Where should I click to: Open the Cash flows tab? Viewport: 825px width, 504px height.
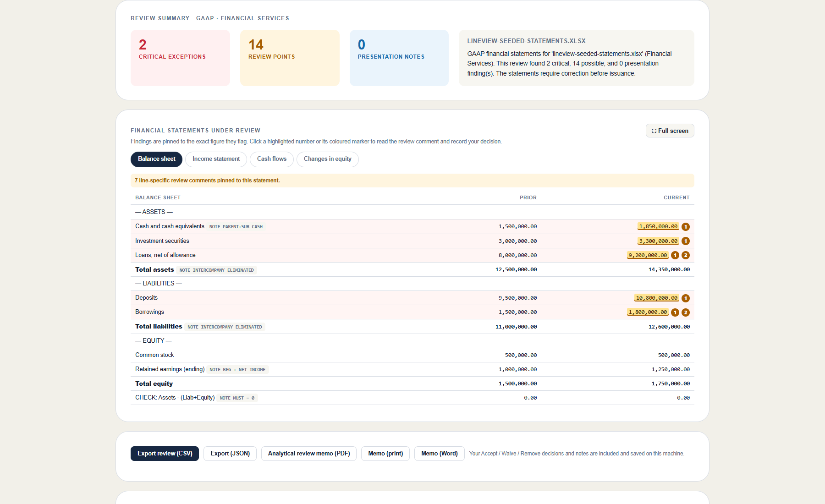[x=272, y=159]
